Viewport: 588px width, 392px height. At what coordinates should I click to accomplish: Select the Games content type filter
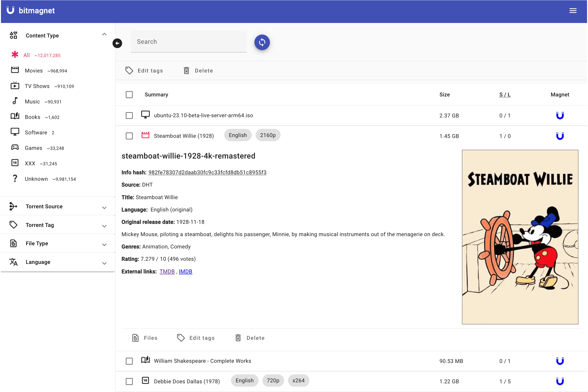click(34, 148)
